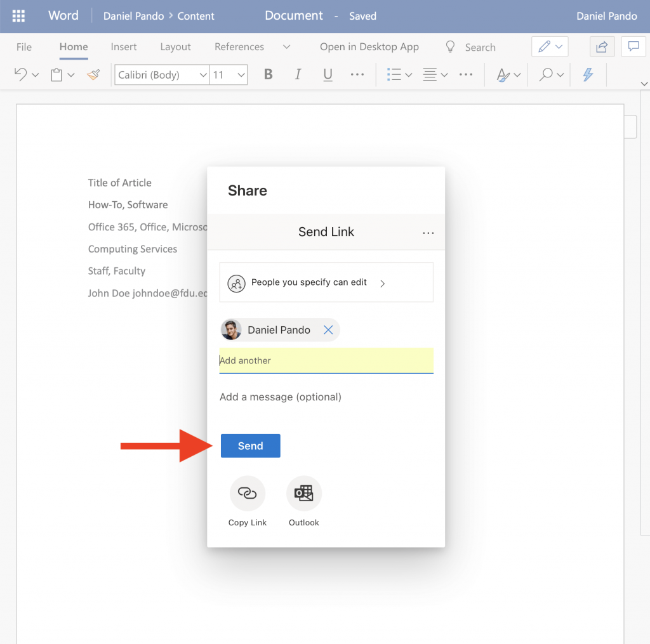Click the Search box in ribbon

(x=480, y=47)
